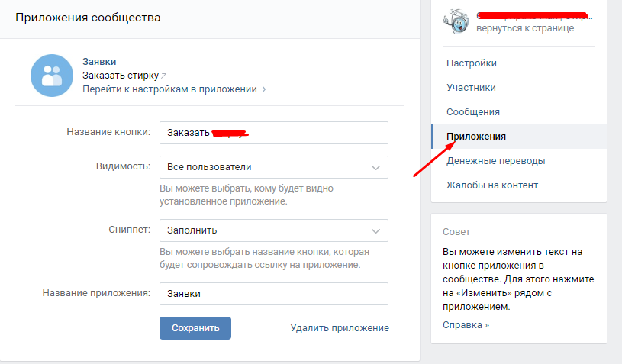Click the вернуться к странице link
This screenshot has width=622, height=364.
[x=525, y=28]
